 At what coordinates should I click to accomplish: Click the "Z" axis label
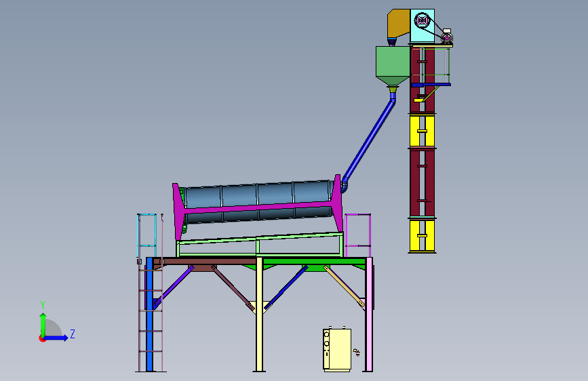tap(73, 334)
